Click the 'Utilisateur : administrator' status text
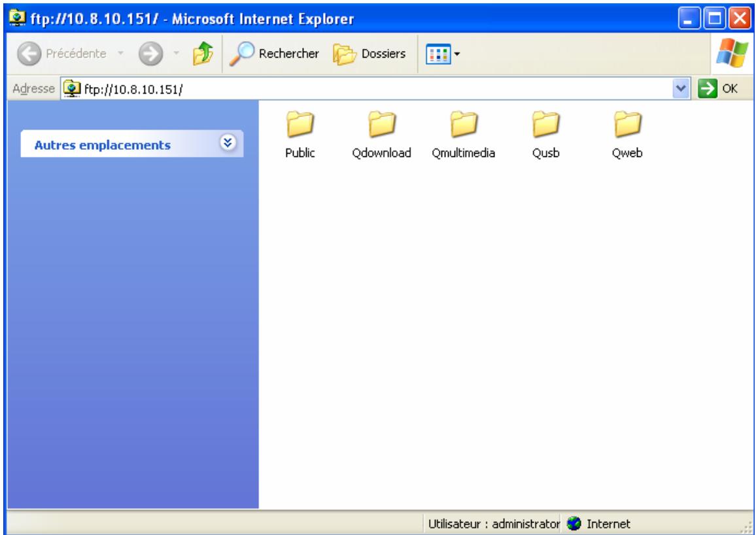This screenshot has width=756, height=535. click(x=494, y=524)
